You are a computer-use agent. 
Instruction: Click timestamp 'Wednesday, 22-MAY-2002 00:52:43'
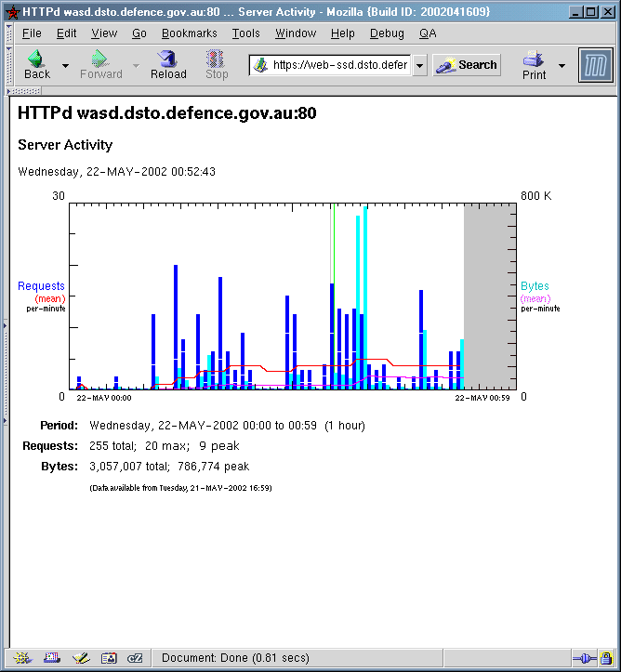click(116, 172)
